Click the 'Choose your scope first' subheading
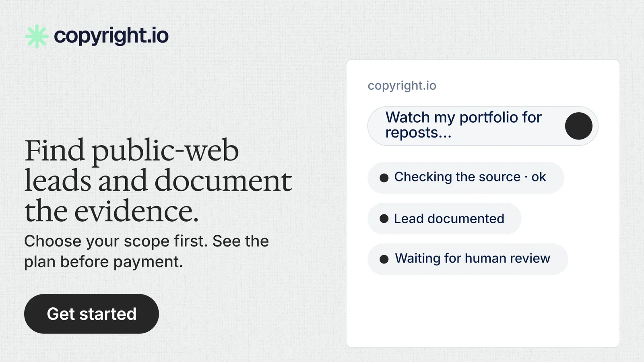Viewport: 644px width, 362px height. [147, 251]
